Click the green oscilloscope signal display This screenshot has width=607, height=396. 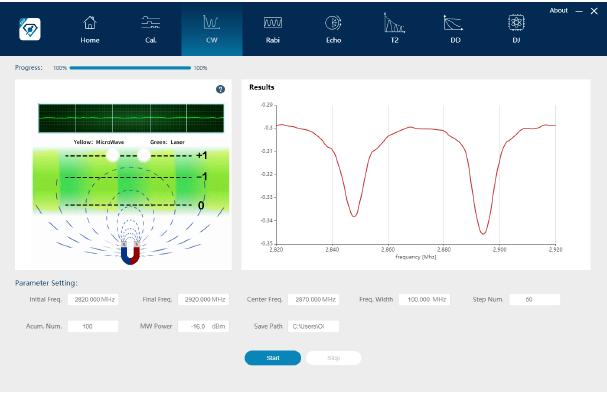(131, 118)
